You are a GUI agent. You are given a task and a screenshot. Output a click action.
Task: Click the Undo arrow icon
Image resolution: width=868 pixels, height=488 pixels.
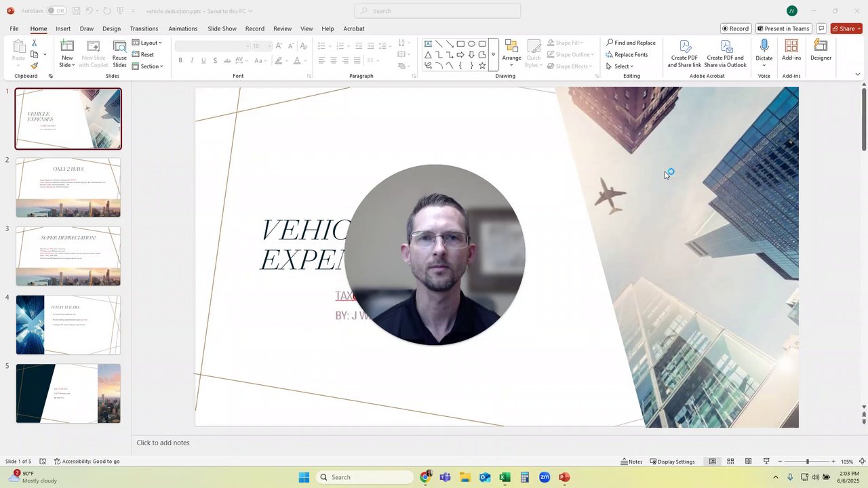[x=90, y=11]
